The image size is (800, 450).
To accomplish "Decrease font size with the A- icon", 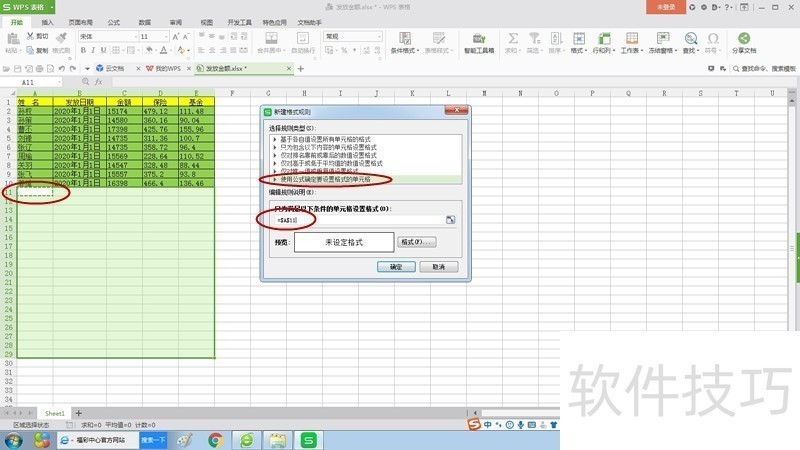I will point(186,36).
